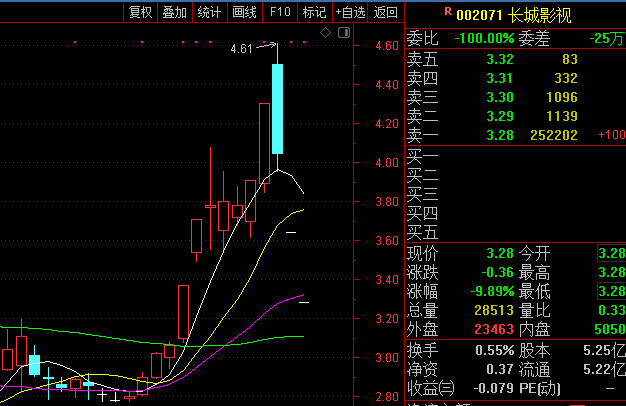Click the boxed 今开 3.28 value

(x=611, y=253)
